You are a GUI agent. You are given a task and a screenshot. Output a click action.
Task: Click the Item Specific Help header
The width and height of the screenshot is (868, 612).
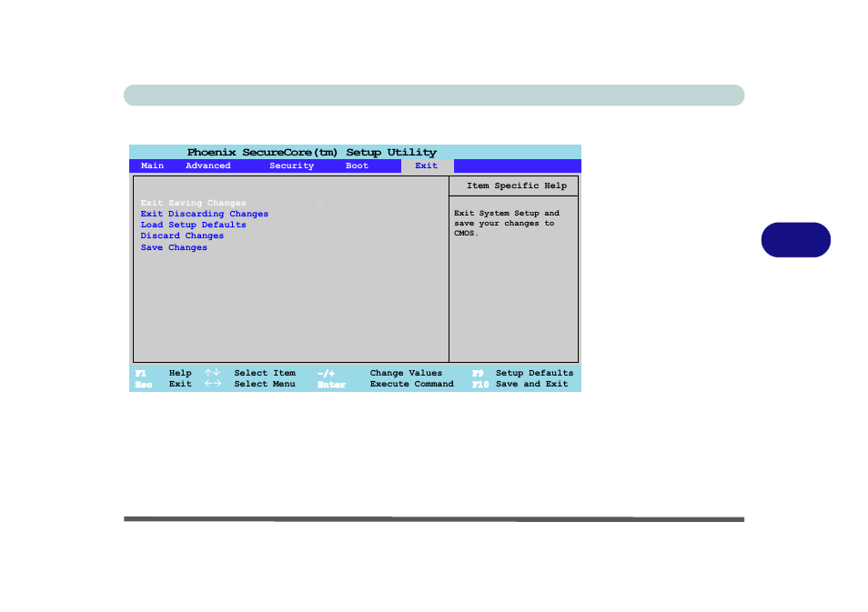pos(517,186)
